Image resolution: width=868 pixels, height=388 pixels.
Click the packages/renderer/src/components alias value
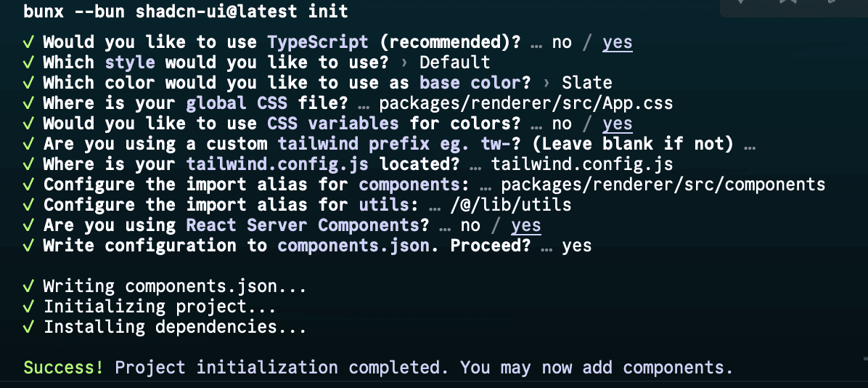(663, 185)
